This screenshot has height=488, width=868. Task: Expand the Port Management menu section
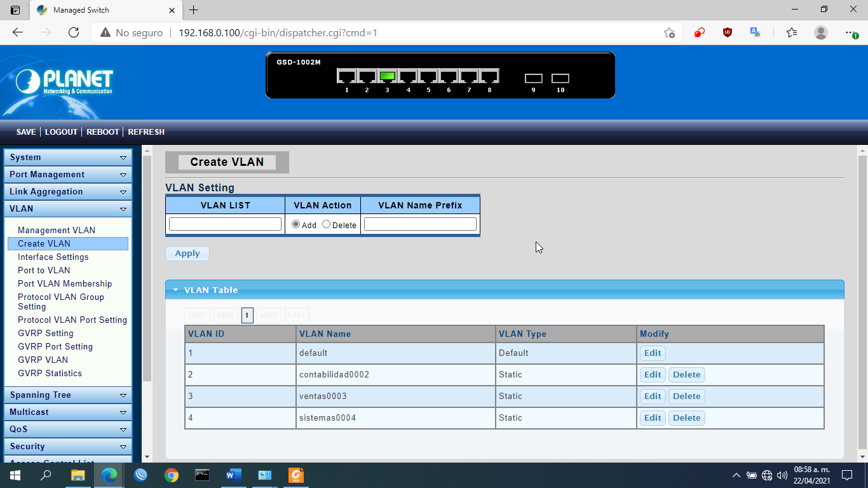(x=123, y=175)
